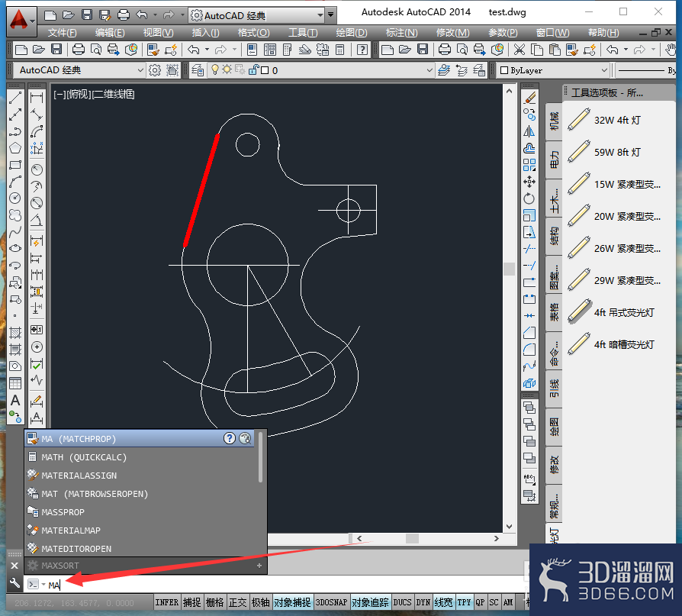This screenshot has height=616, width=682.
Task: Select the Erase tool in modify toolbar
Action: pyautogui.click(x=529, y=98)
